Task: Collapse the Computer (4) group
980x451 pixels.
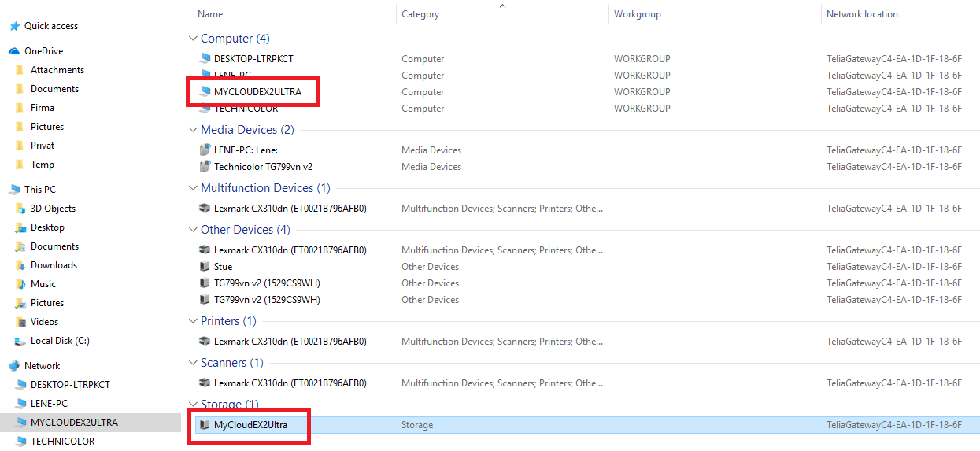Action: (193, 39)
